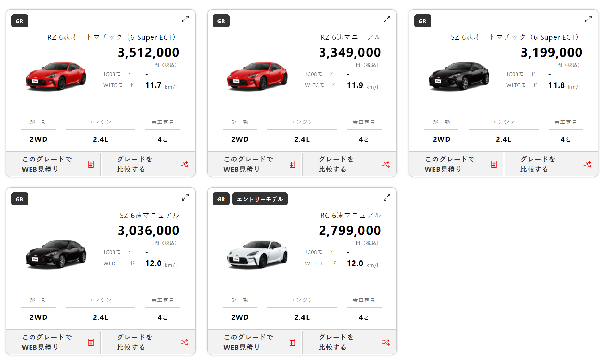Click calculator icon on SZ automatic card

point(494,164)
